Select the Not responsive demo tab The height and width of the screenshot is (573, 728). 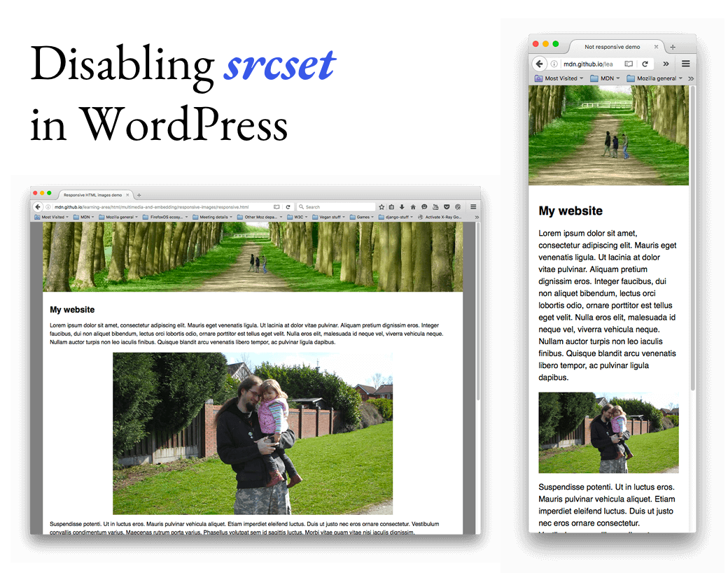(x=612, y=47)
